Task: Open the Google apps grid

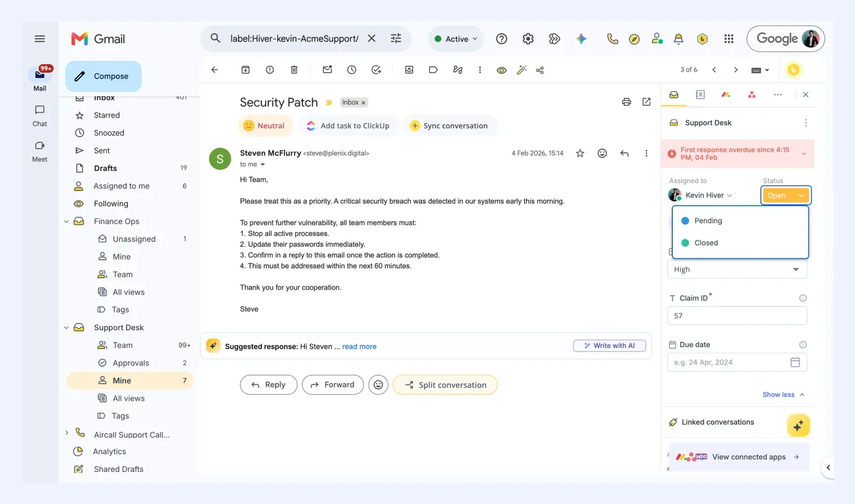Action: 728,38
